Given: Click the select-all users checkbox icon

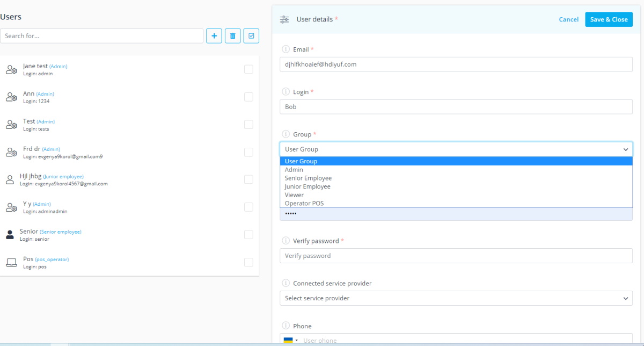Looking at the screenshot, I should 251,35.
